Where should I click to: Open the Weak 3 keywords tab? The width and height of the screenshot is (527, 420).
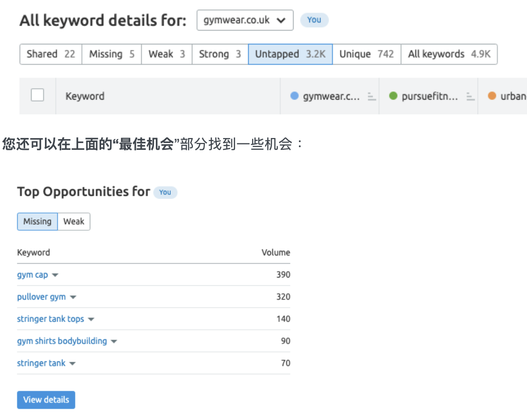(x=166, y=54)
